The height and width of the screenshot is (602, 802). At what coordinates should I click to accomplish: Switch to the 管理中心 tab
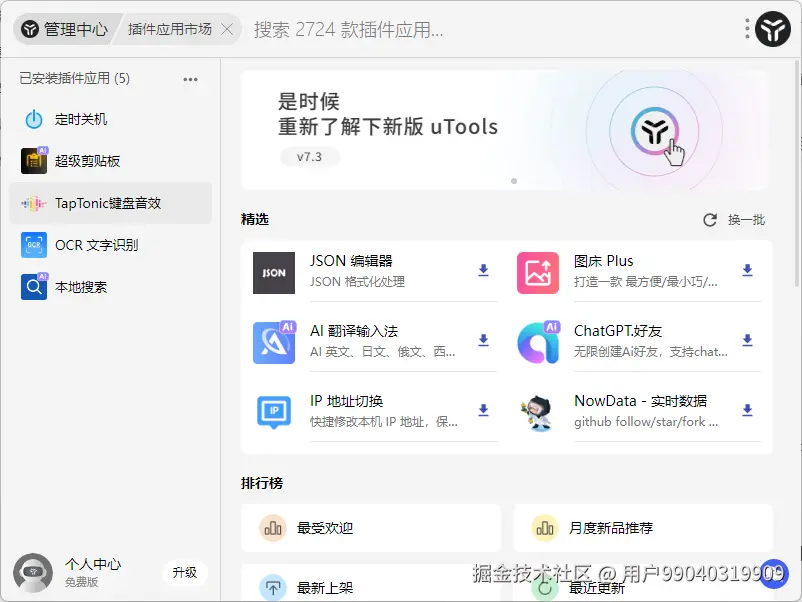(x=65, y=29)
